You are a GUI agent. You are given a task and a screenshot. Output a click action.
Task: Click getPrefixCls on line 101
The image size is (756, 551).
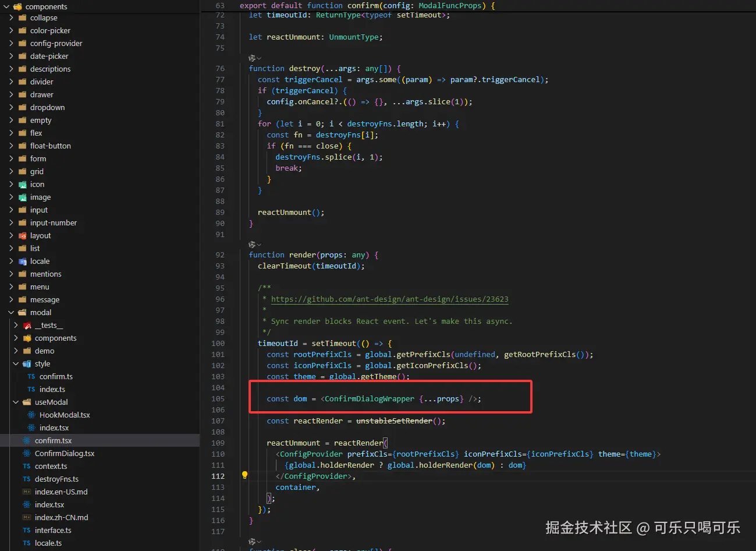pyautogui.click(x=424, y=354)
